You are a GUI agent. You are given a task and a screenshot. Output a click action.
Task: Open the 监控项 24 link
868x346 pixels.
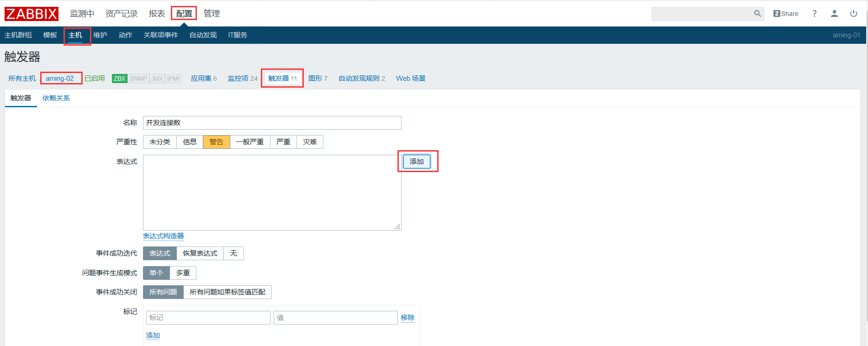tap(243, 79)
